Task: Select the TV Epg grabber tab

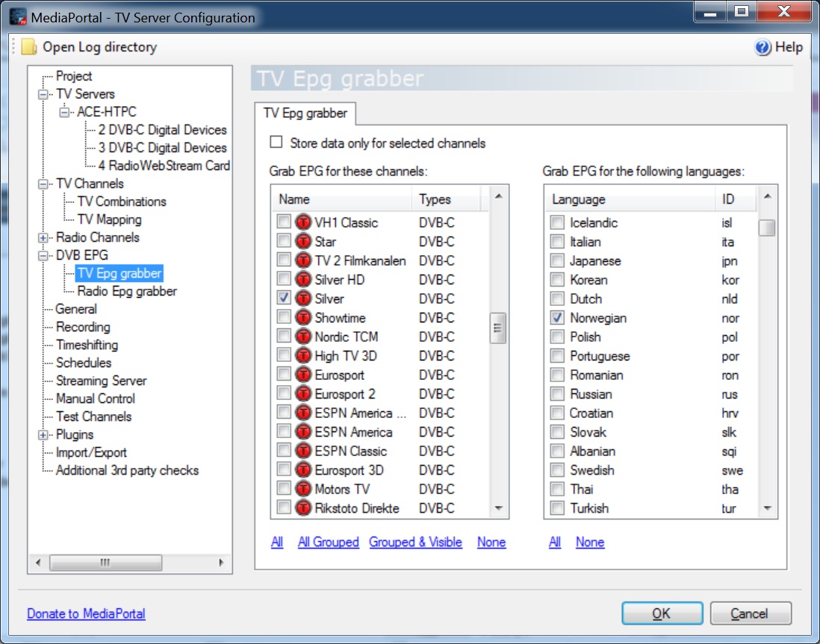Action: (x=305, y=113)
